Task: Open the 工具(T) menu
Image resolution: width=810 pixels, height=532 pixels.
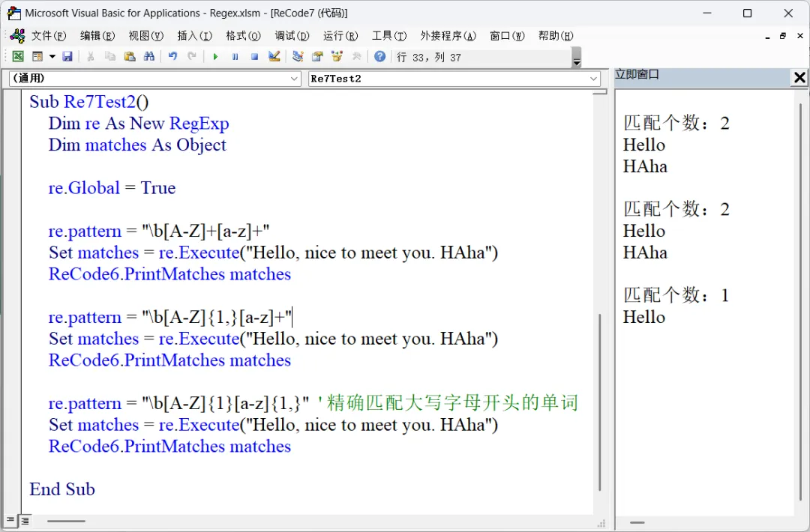Action: tap(389, 36)
